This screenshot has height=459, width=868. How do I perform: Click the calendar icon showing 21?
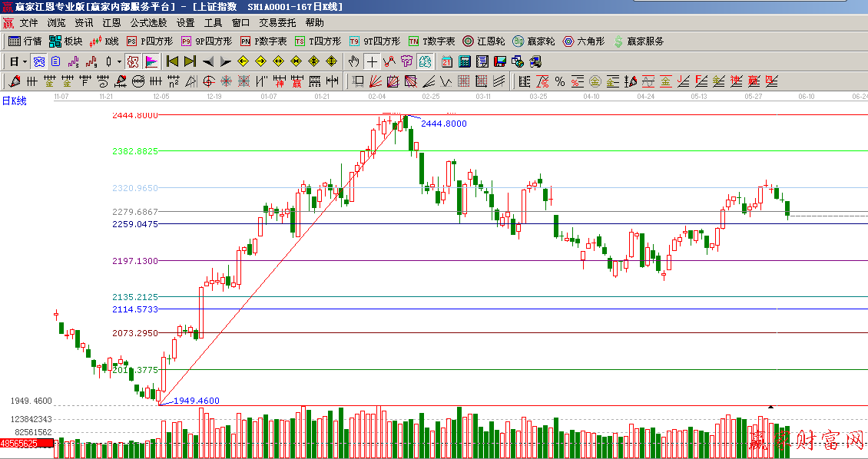(x=446, y=61)
